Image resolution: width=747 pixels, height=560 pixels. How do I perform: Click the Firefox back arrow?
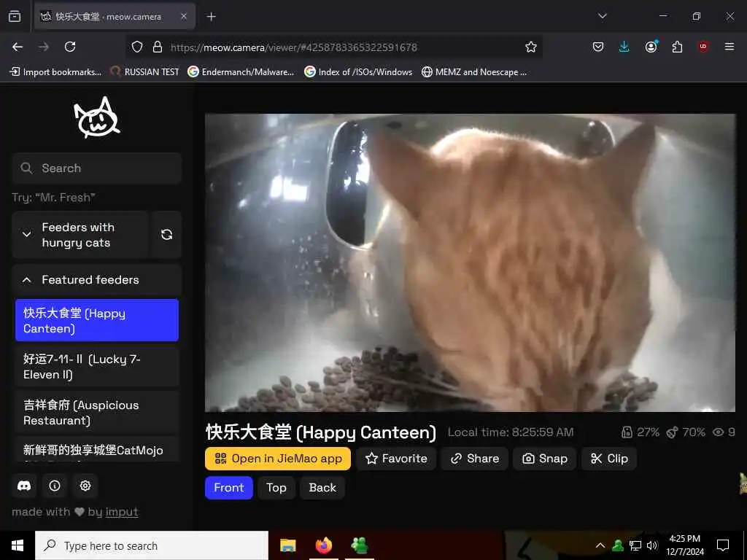coord(18,47)
